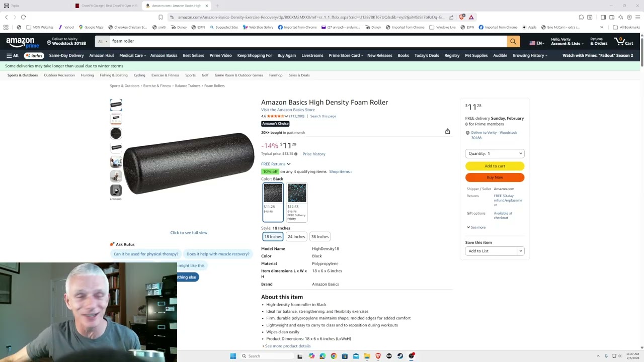The image size is (644, 362).
Task: Select the 18 Inches style option
Action: click(273, 237)
